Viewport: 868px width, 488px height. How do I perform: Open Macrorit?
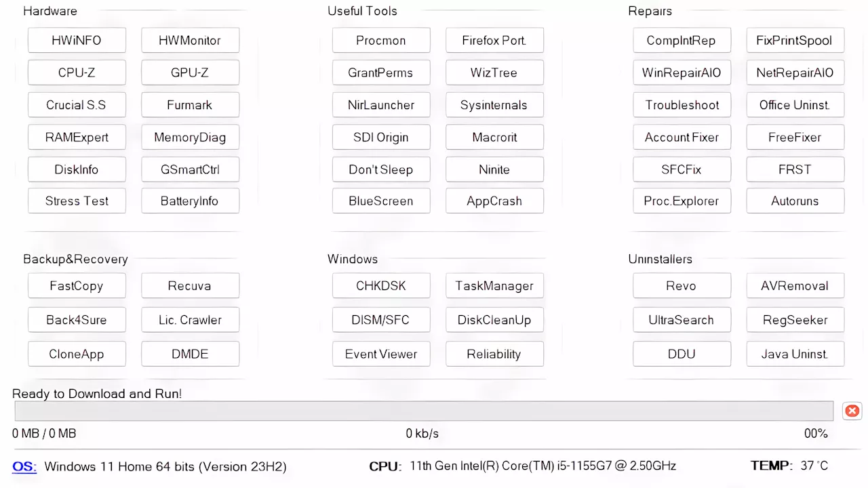click(x=494, y=137)
